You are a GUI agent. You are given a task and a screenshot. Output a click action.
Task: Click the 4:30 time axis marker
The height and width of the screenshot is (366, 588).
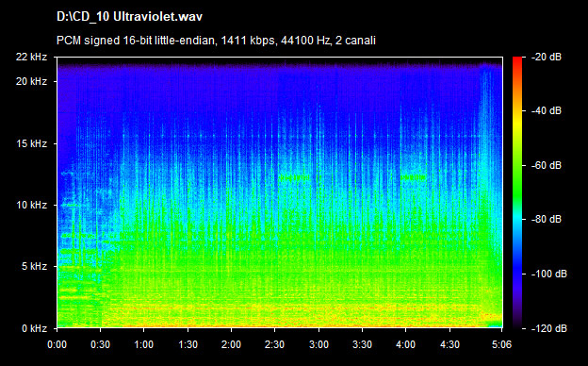click(449, 344)
